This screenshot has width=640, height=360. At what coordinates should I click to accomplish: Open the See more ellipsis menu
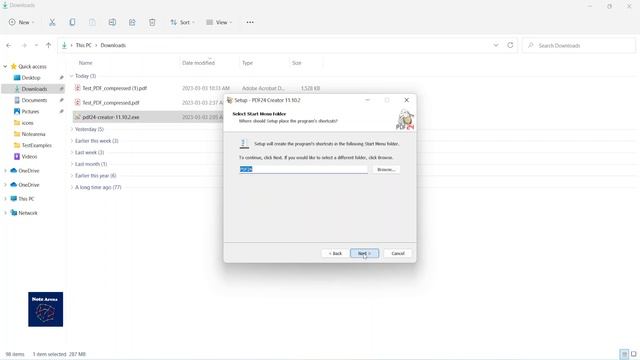(x=250, y=22)
